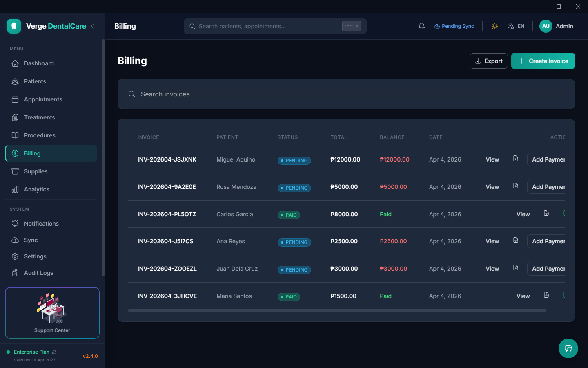Open the Support Center card
This screenshot has width=588, height=368.
tap(52, 313)
